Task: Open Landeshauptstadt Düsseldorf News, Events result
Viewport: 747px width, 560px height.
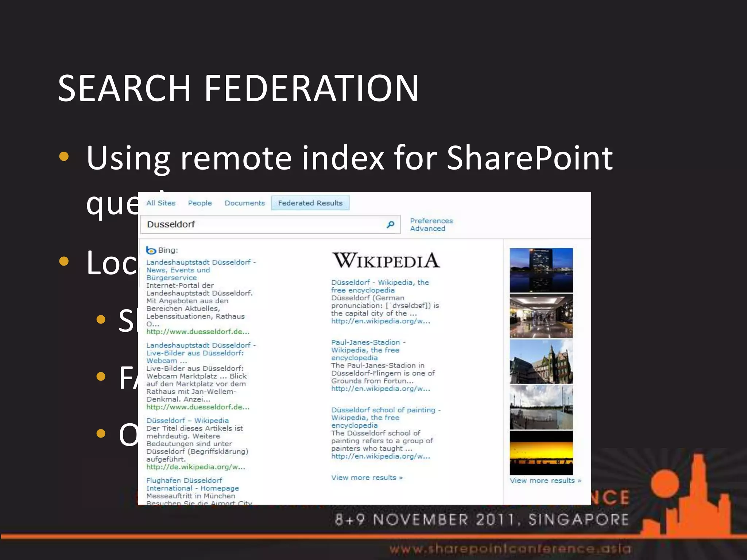Action: [x=201, y=270]
